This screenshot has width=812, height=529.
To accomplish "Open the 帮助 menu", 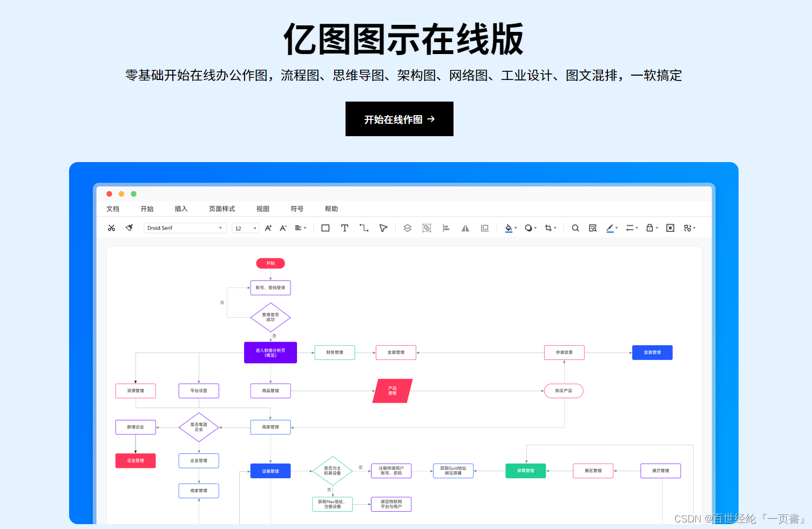I will (331, 209).
